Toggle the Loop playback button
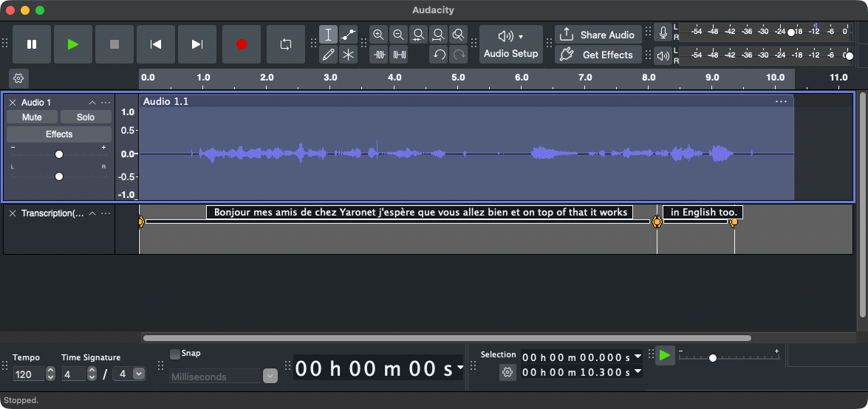868x409 pixels. click(x=286, y=44)
